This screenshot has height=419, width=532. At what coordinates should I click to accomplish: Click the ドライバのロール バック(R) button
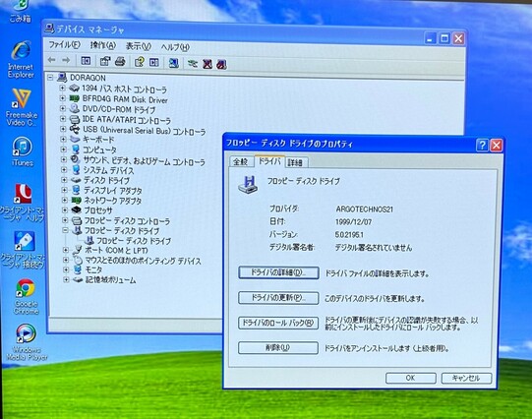[278, 323]
